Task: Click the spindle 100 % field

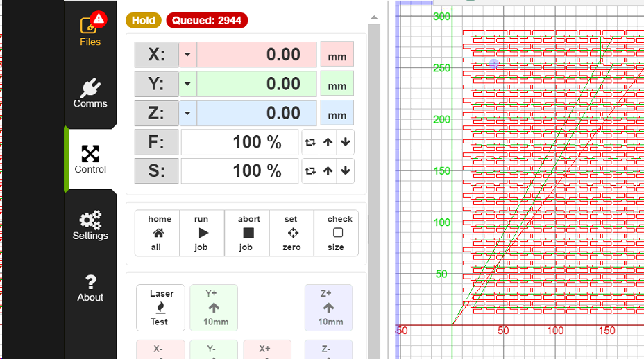Action: coord(239,170)
